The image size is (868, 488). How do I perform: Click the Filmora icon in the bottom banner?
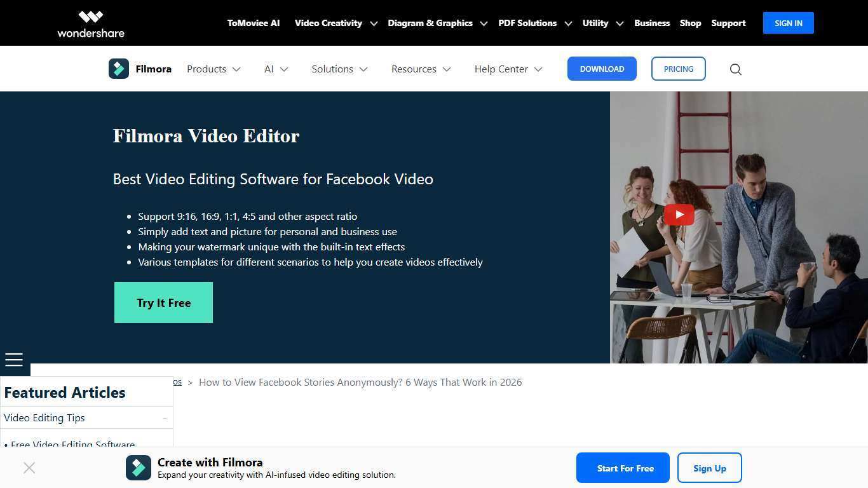click(139, 468)
